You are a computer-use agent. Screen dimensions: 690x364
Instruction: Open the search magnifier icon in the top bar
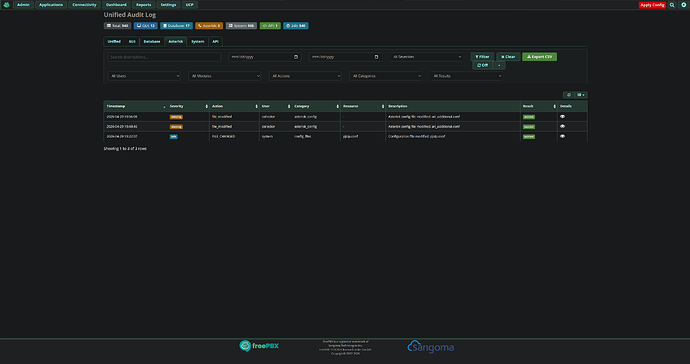click(672, 5)
